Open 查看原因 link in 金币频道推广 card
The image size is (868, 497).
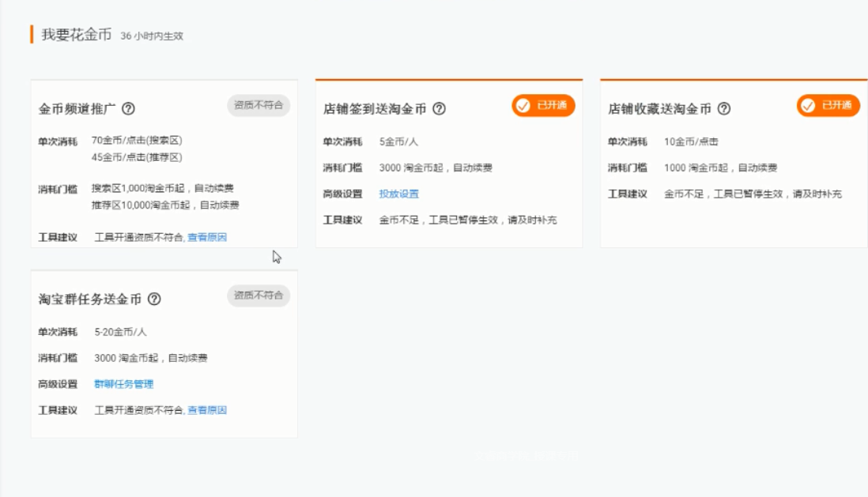[x=207, y=237]
